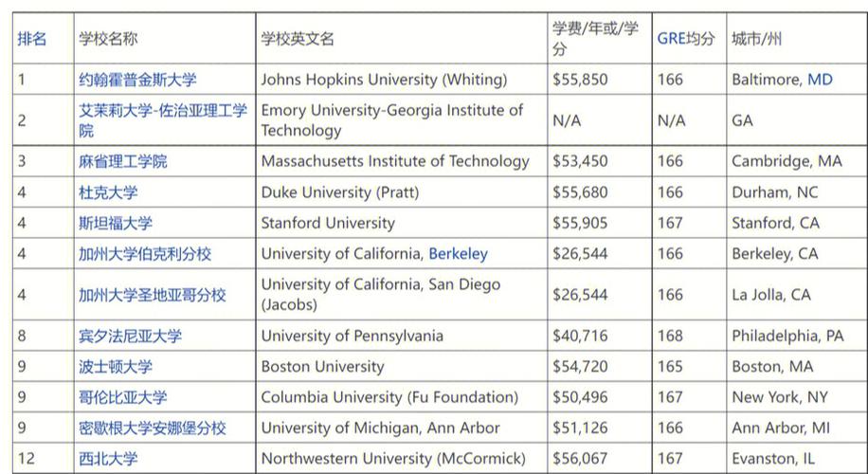This screenshot has width=868, height=474.
Task: Select the 西北大学 link
Action: (108, 459)
